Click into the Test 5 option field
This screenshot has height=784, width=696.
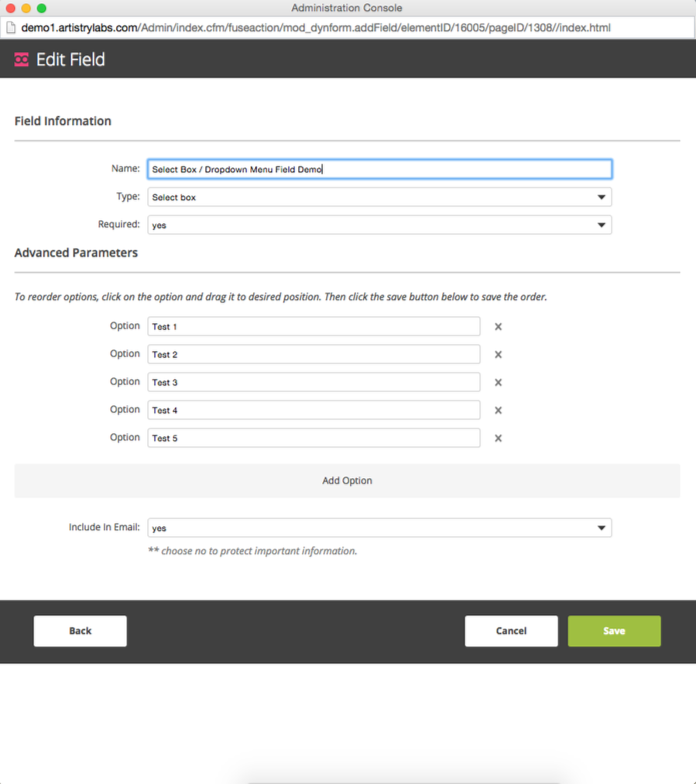(314, 438)
